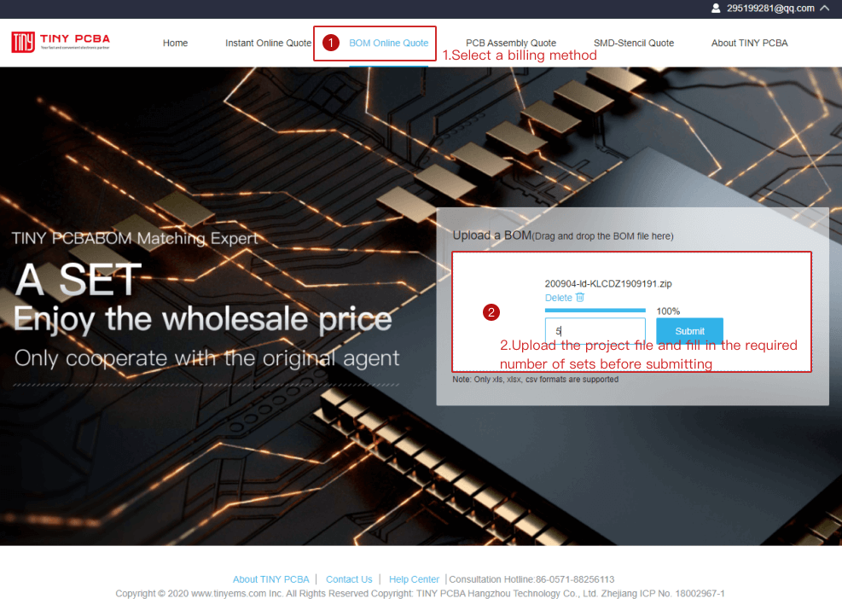
Task: Open About TINY PCBA footer link
Action: coord(270,579)
